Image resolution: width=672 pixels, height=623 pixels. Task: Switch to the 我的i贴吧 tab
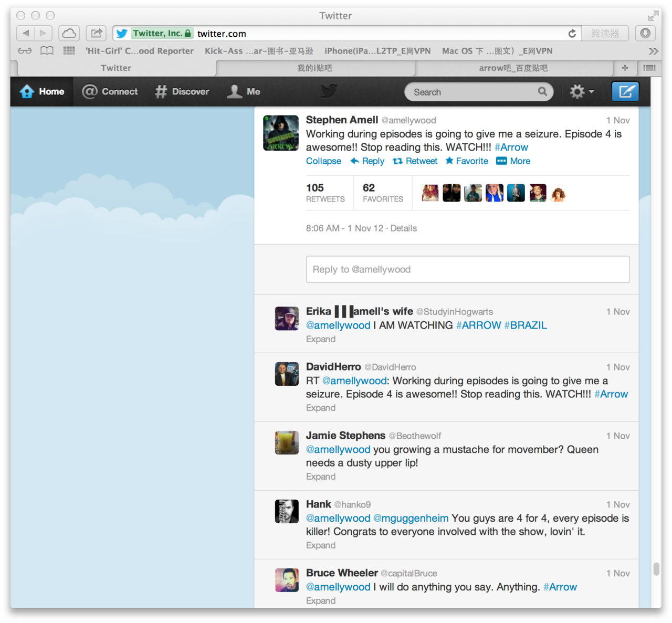(314, 68)
